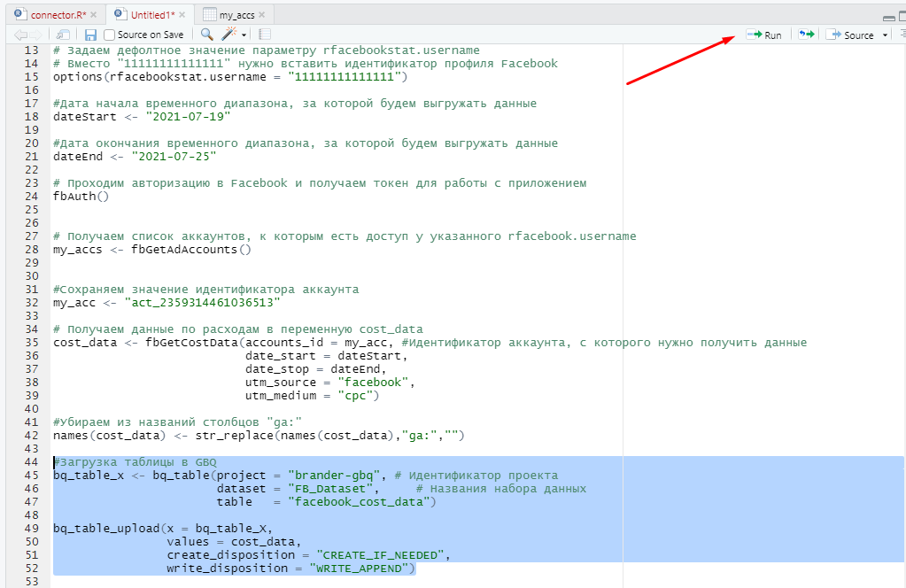
Task: Close the Untitled1 tab
Action: pos(182,15)
